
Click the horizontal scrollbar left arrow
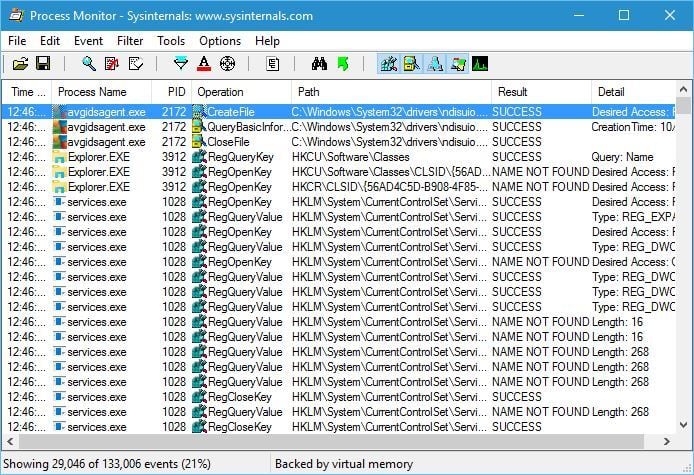pos(10,441)
